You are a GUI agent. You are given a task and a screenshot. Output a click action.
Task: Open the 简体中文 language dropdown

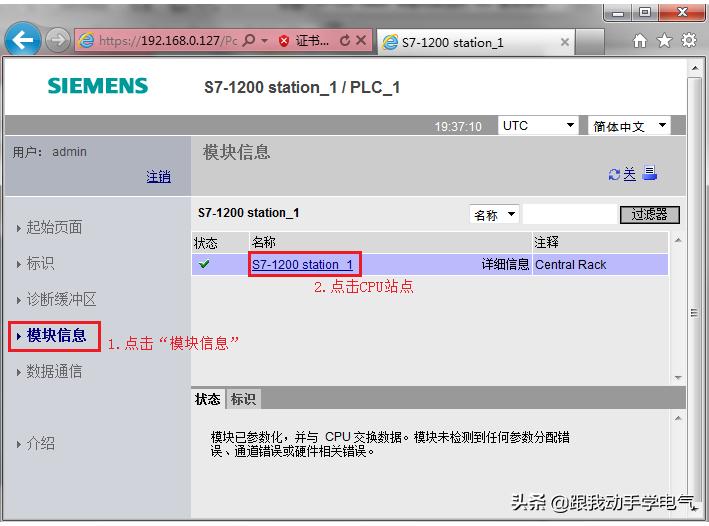[629, 125]
